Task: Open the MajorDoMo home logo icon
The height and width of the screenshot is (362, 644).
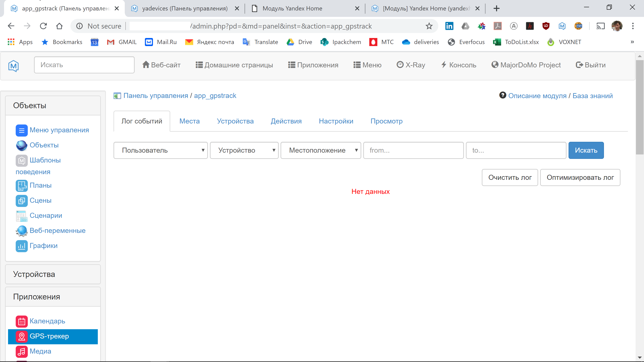Action: [x=13, y=66]
